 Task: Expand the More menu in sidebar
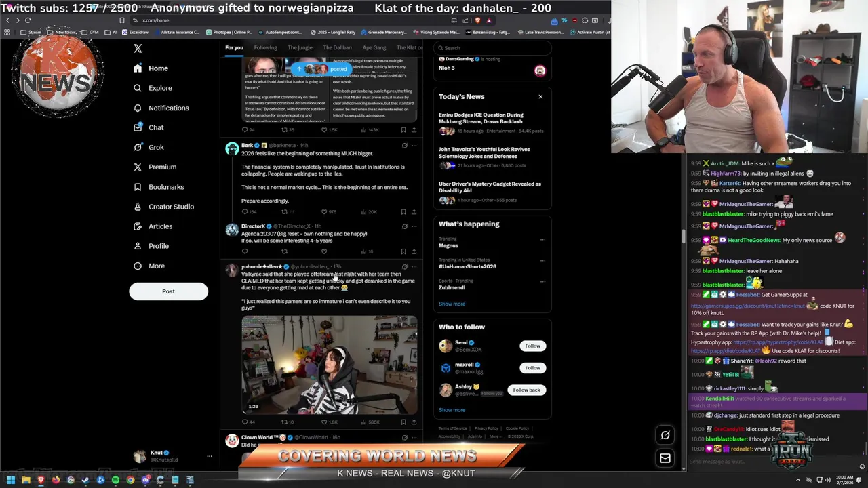149,266
